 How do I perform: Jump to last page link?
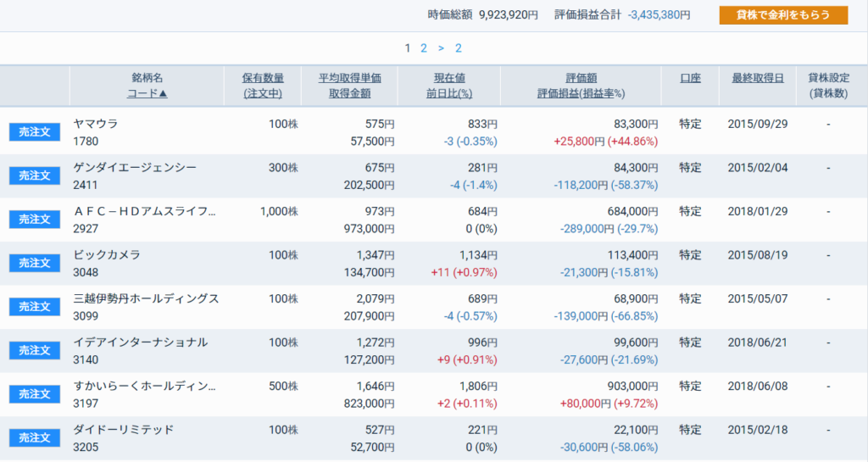click(x=459, y=48)
